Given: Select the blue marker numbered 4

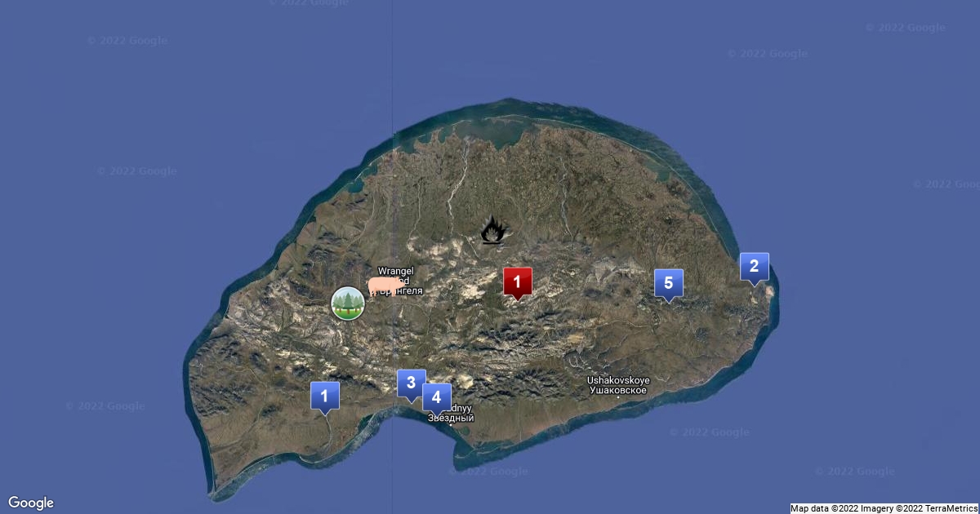Looking at the screenshot, I should click(437, 397).
